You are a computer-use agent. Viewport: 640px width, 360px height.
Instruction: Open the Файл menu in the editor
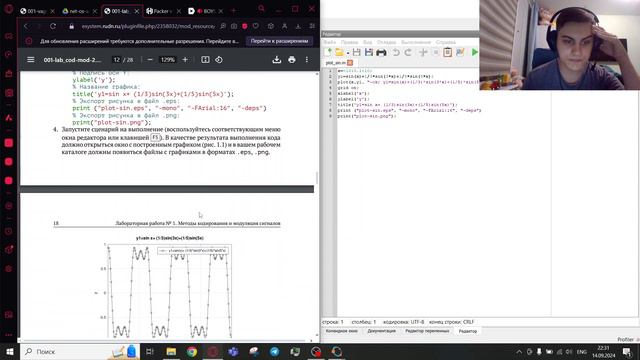pos(329,42)
